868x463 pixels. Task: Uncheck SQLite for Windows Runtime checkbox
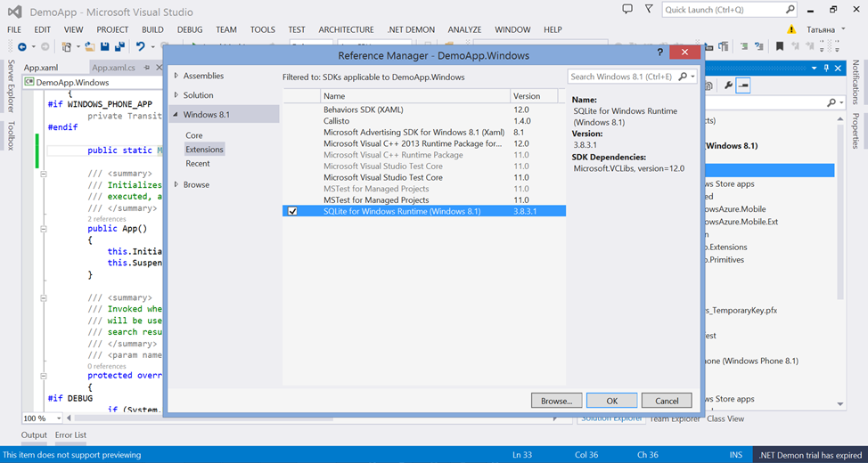click(293, 211)
